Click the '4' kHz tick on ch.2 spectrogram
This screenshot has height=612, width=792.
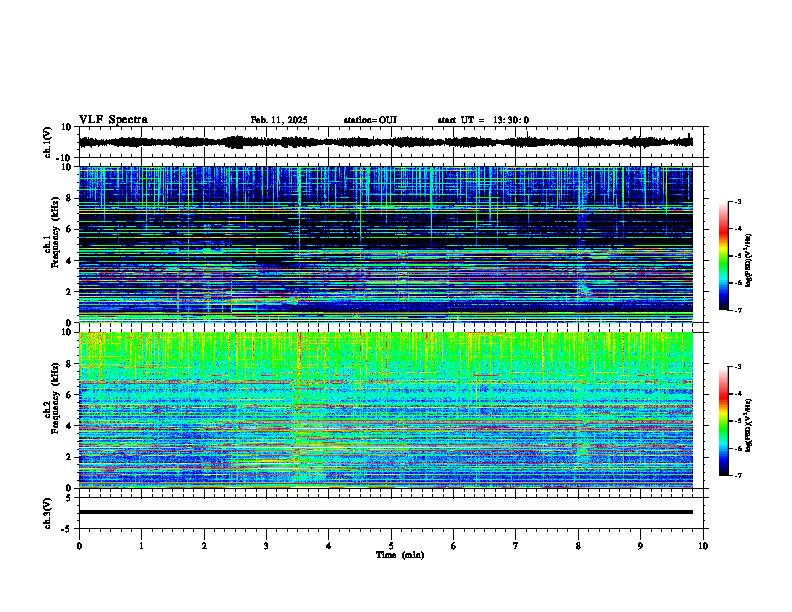pyautogui.click(x=71, y=426)
